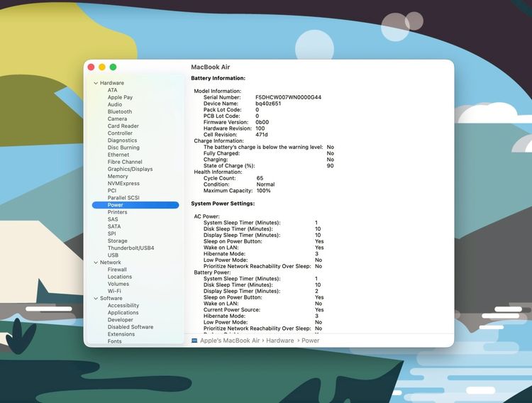Open Parallel SCSI entry
The width and height of the screenshot is (532, 403).
[x=123, y=198]
